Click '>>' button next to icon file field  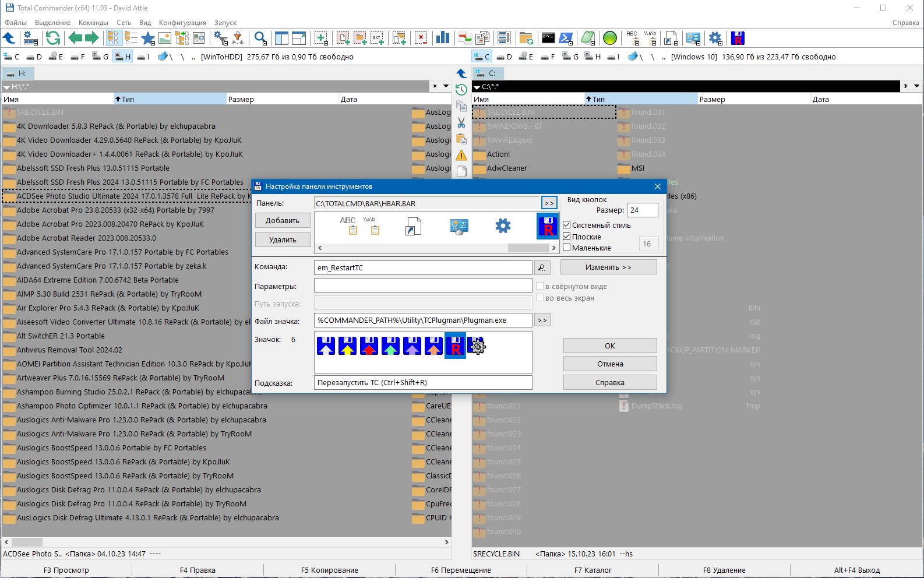click(542, 320)
